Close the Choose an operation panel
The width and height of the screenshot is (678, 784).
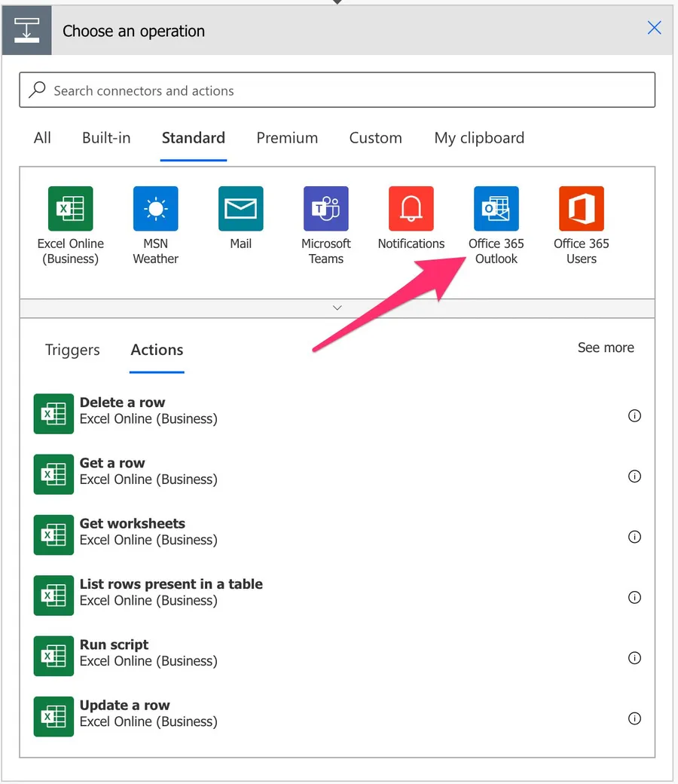pyautogui.click(x=654, y=29)
